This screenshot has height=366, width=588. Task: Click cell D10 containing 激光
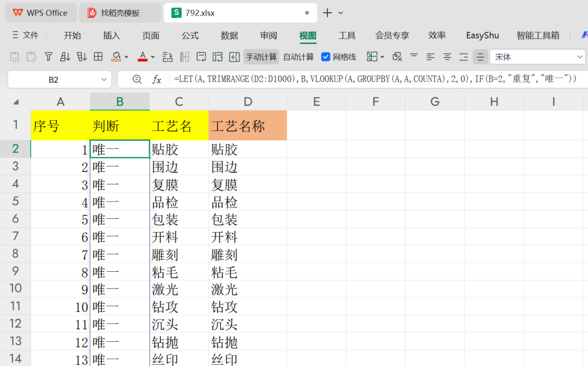(247, 290)
